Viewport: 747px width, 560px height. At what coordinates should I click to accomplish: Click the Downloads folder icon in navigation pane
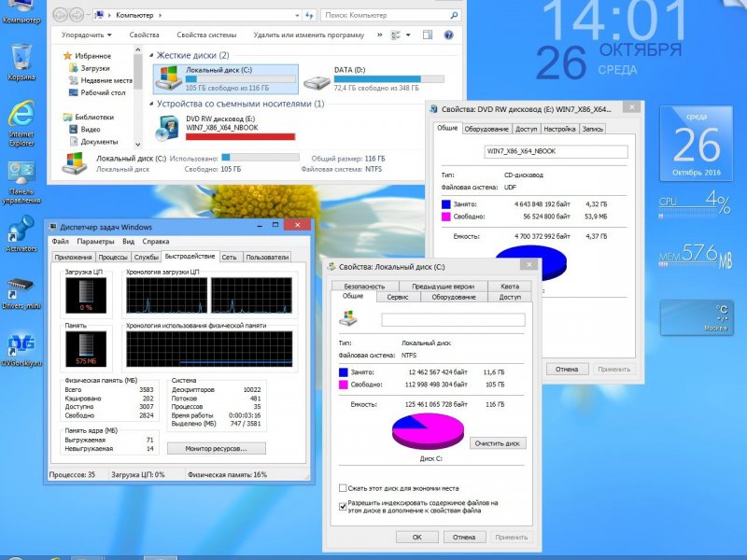(x=74, y=68)
